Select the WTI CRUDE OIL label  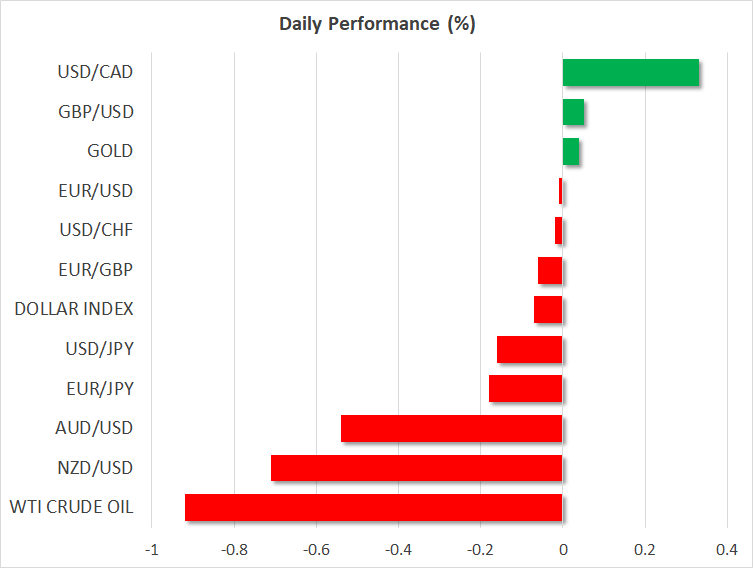point(74,508)
